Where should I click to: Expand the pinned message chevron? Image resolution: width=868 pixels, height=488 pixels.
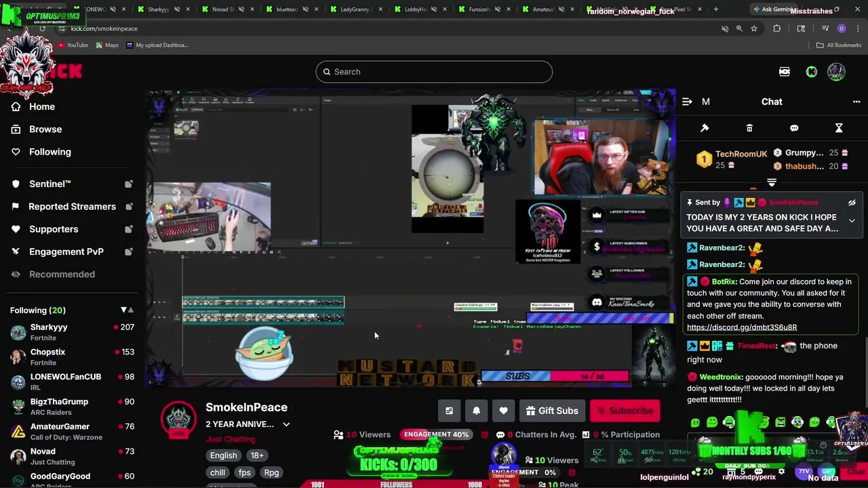(x=852, y=221)
